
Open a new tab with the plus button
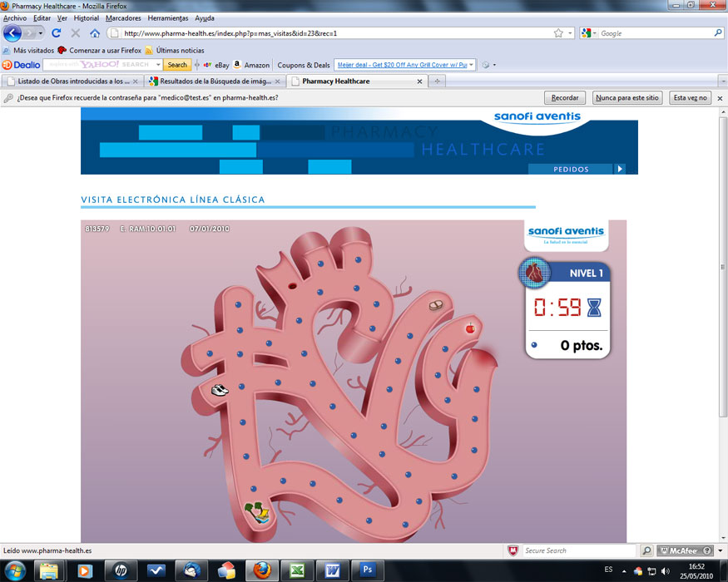[x=437, y=81]
